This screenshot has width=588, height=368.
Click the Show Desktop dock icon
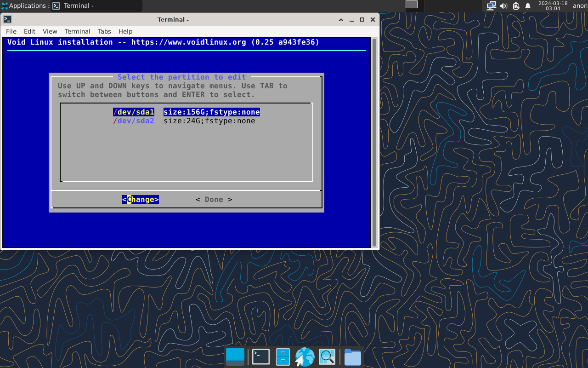pyautogui.click(x=235, y=357)
